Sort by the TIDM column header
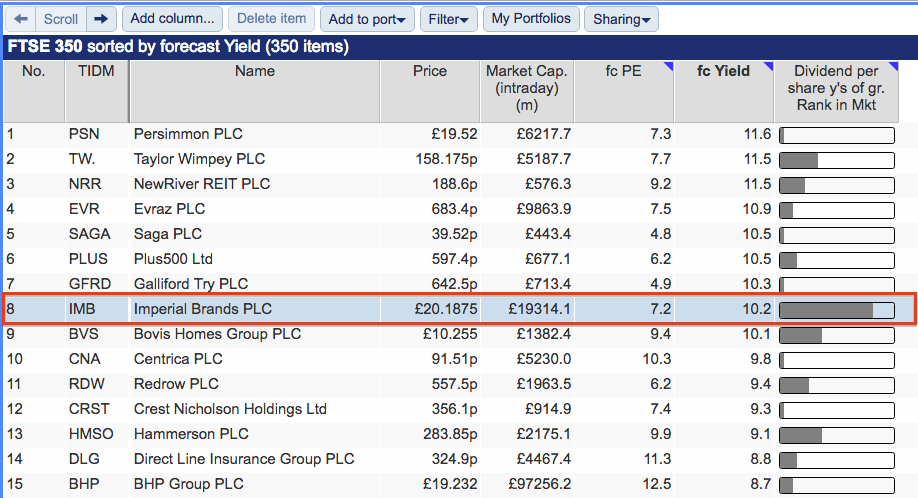Viewport: 918px width, 498px height. click(x=97, y=91)
